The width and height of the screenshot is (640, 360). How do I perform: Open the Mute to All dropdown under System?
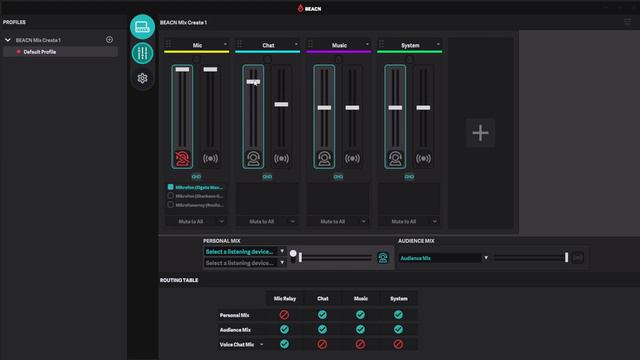(409, 221)
